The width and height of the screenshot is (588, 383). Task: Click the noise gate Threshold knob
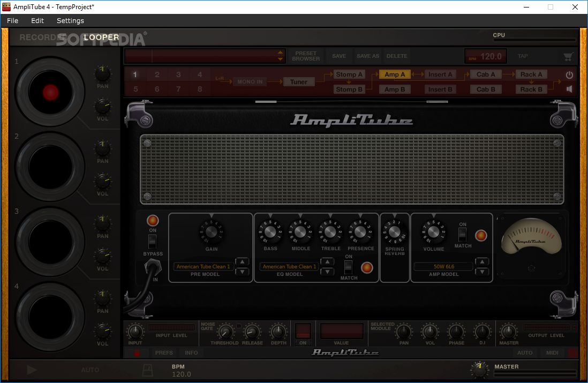tap(225, 332)
